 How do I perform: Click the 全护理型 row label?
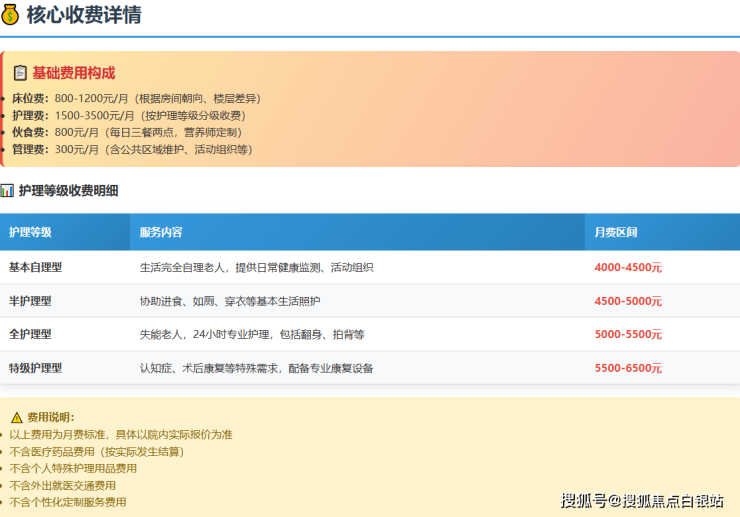coord(30,334)
